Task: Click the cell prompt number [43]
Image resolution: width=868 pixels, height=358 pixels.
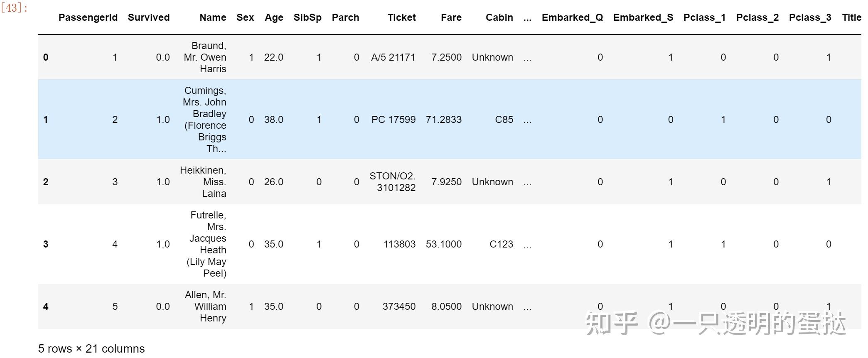Action: point(14,8)
